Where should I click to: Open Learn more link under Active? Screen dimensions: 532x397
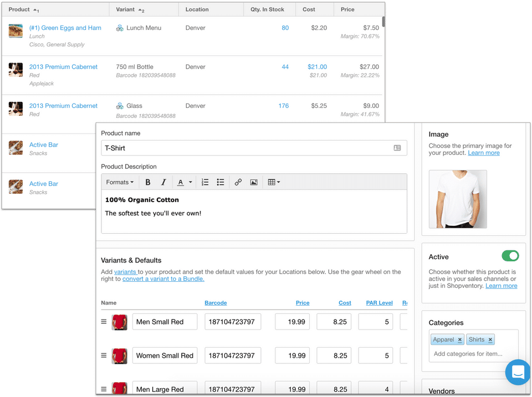click(501, 286)
